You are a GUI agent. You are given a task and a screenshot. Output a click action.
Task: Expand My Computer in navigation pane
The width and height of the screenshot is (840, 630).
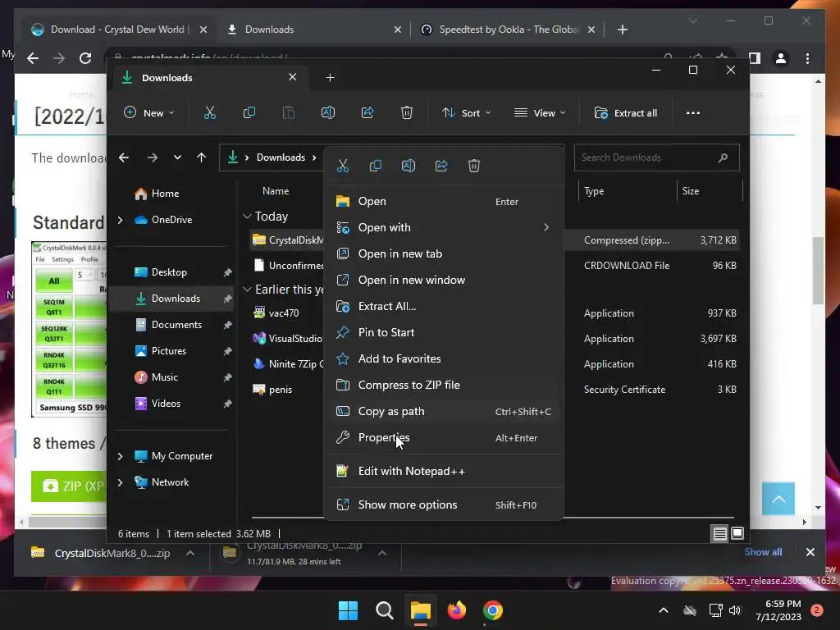tap(120, 456)
